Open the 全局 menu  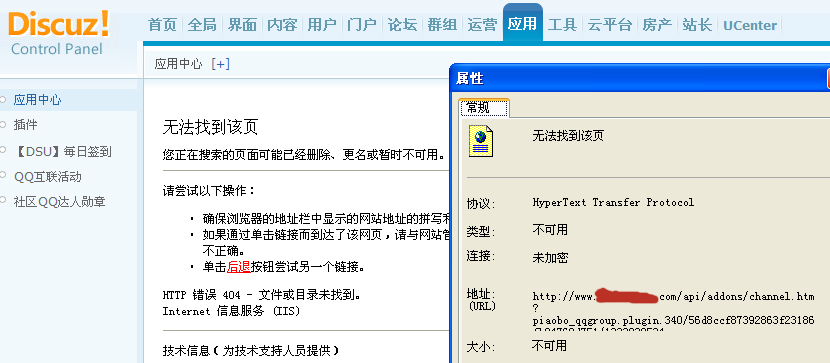tap(202, 25)
